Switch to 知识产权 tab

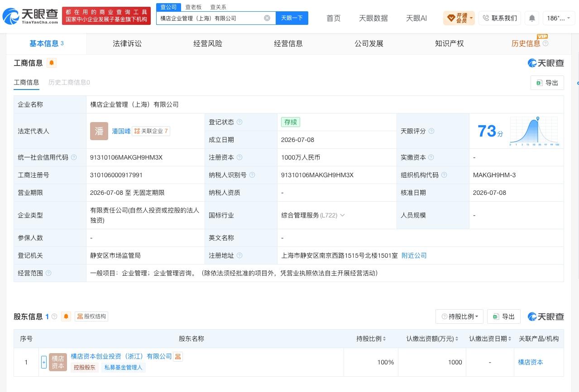click(450, 43)
